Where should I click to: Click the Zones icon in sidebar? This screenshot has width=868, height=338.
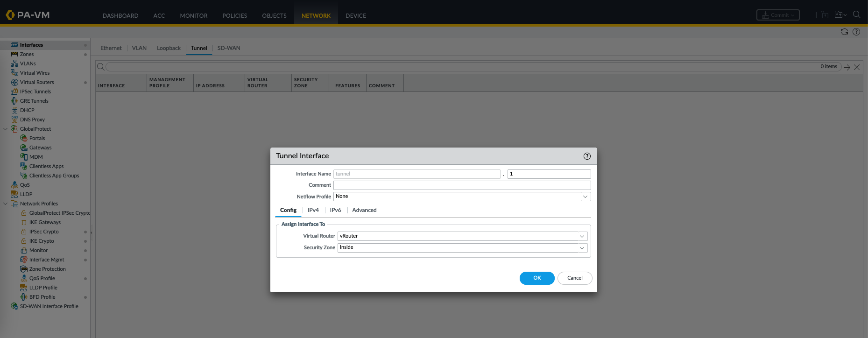(14, 54)
